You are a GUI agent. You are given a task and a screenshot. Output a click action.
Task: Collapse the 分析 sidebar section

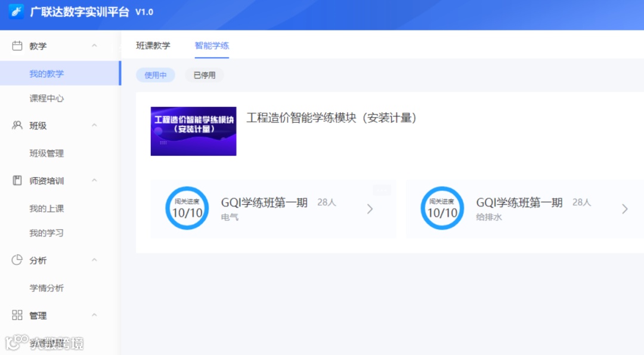point(94,260)
